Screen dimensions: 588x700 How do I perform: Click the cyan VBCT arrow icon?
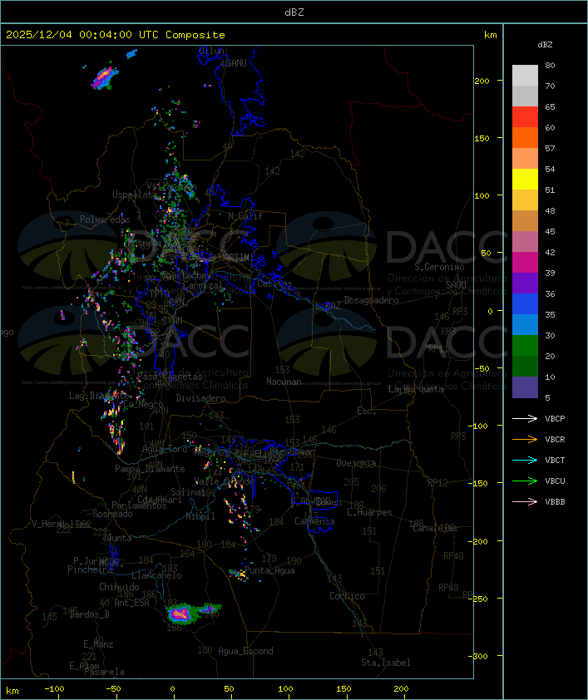(525, 460)
